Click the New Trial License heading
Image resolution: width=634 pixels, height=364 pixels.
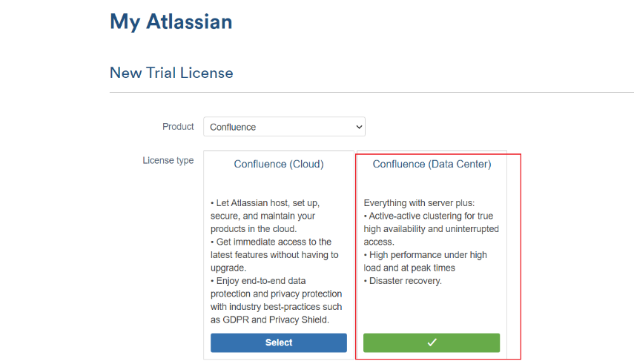pos(171,73)
